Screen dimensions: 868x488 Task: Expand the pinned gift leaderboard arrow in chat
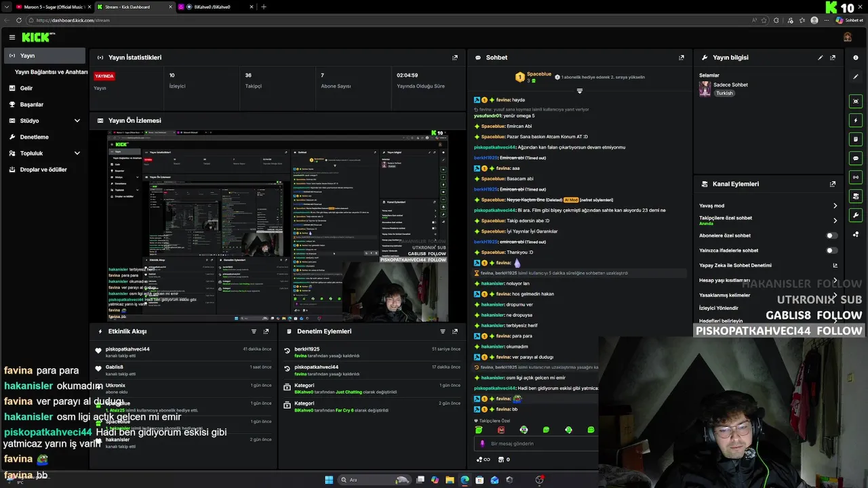pos(579,91)
